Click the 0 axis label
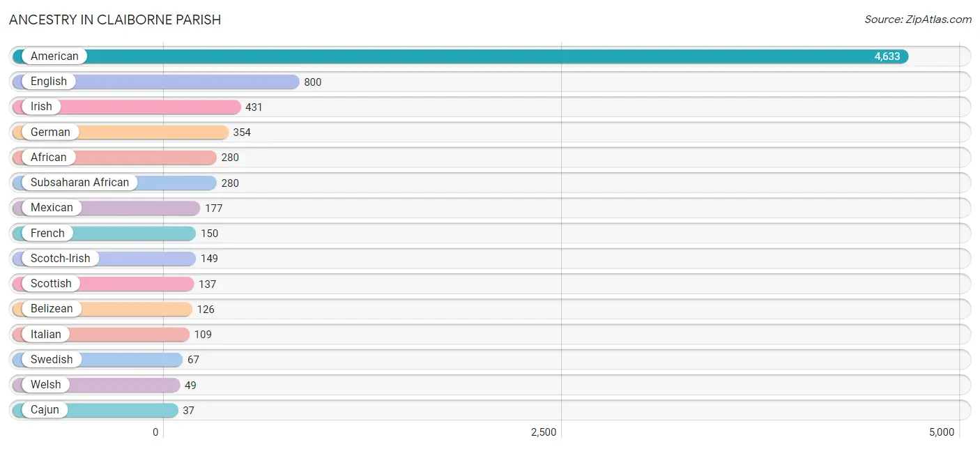Image resolution: width=980 pixels, height=449 pixels. tap(156, 432)
